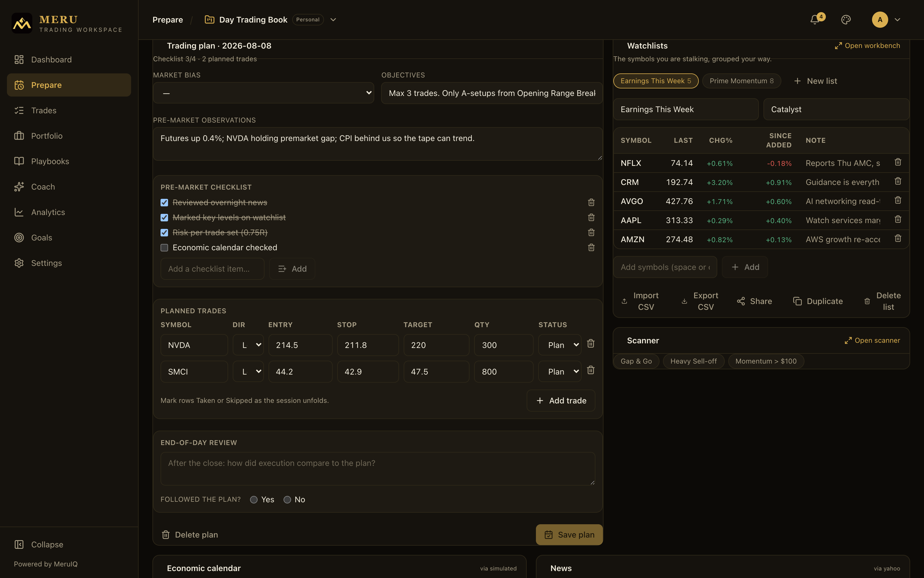Add a new planned trade

click(560, 400)
